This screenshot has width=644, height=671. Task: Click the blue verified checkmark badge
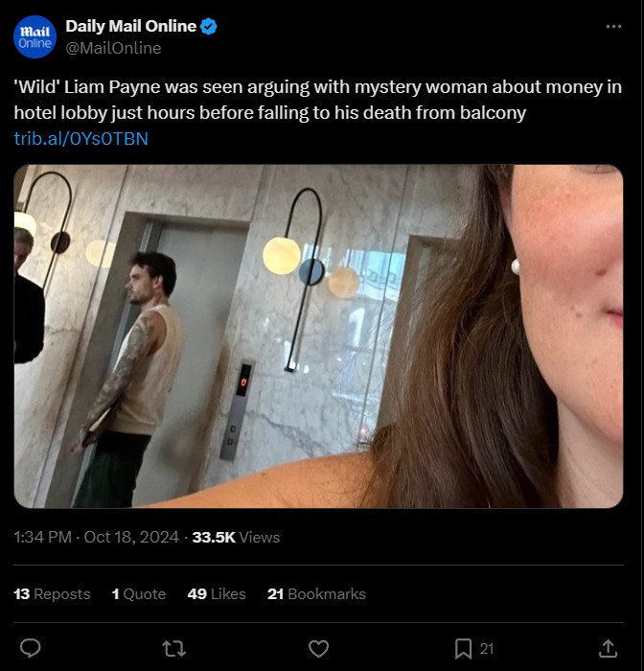[209, 27]
